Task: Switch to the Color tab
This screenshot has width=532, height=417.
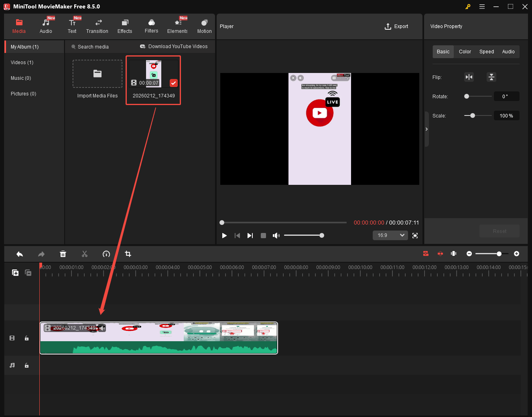Action: [465, 51]
